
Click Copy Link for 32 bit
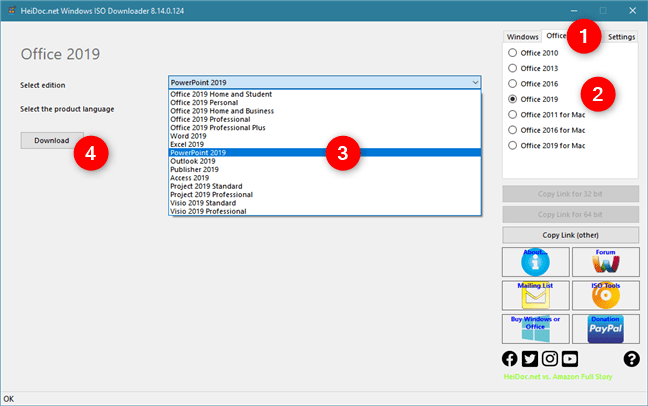point(570,193)
